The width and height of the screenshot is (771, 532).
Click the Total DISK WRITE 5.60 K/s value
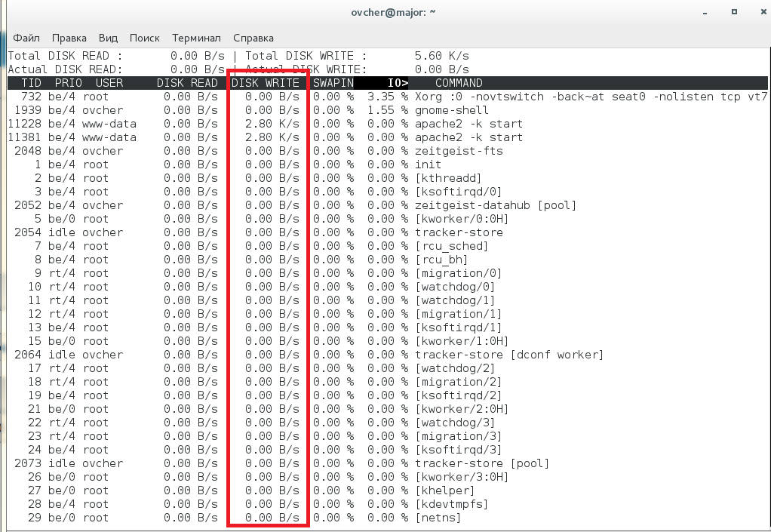coord(441,56)
